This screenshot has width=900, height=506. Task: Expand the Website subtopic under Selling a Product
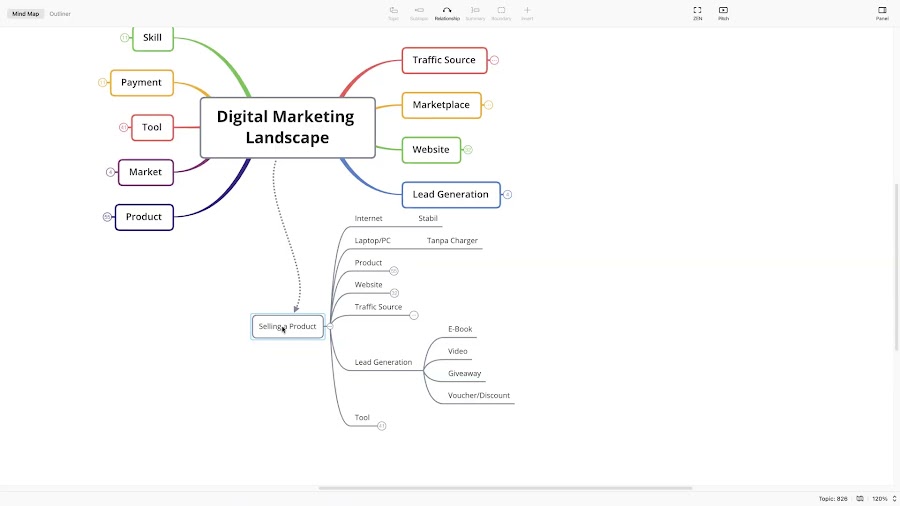pos(394,293)
